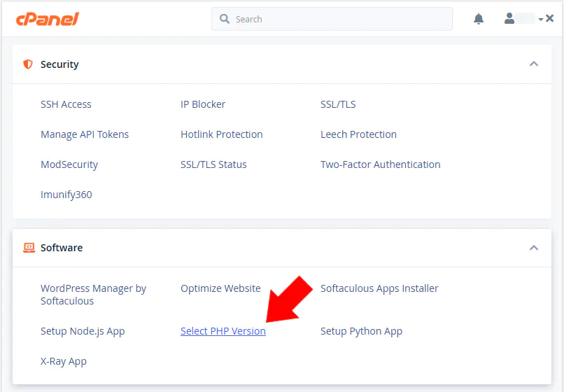The image size is (564, 392).
Task: Click the user account icon
Action: [x=509, y=18]
